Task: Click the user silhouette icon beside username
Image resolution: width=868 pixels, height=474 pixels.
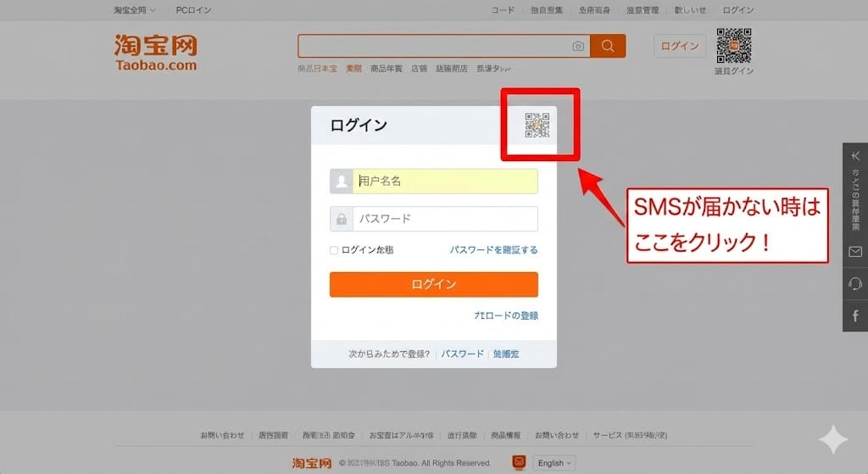Action: (x=342, y=181)
